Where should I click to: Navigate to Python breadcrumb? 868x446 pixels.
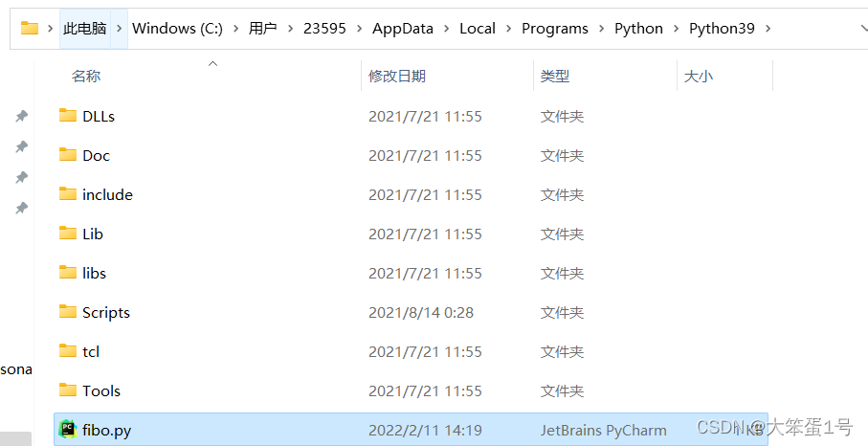[x=638, y=28]
